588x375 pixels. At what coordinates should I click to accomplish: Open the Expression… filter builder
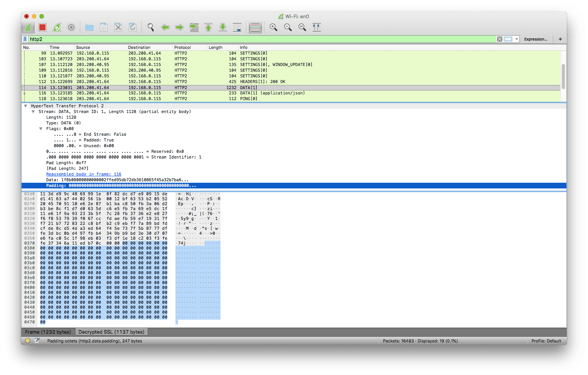pos(535,39)
